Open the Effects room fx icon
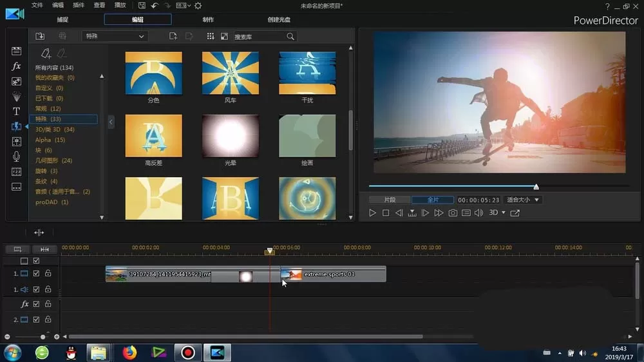Viewport: 644px width, 362px height. [x=16, y=66]
